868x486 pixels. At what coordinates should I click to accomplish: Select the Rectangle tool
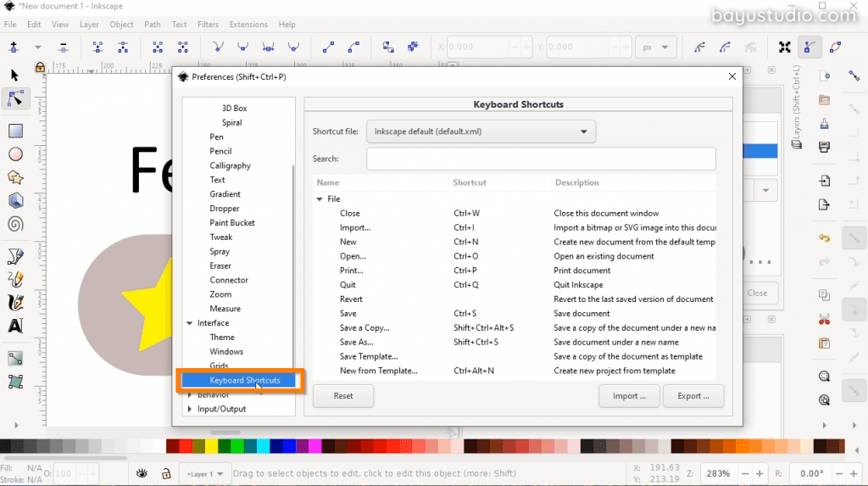pyautogui.click(x=15, y=131)
